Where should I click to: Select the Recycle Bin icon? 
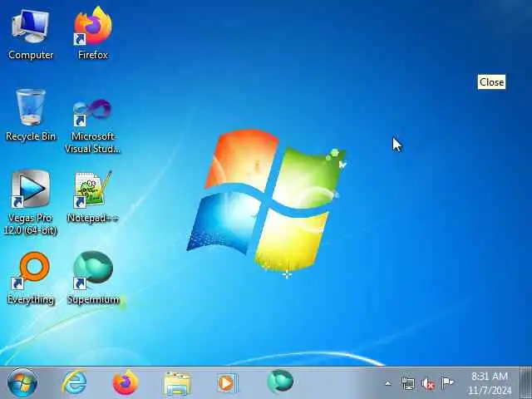(x=31, y=116)
